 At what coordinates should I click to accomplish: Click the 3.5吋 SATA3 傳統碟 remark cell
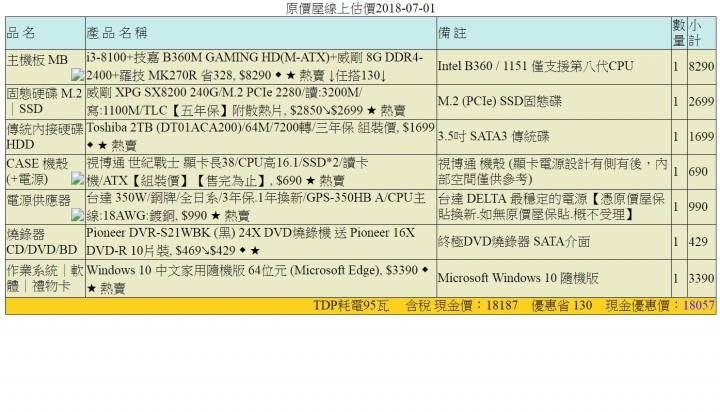click(554, 137)
